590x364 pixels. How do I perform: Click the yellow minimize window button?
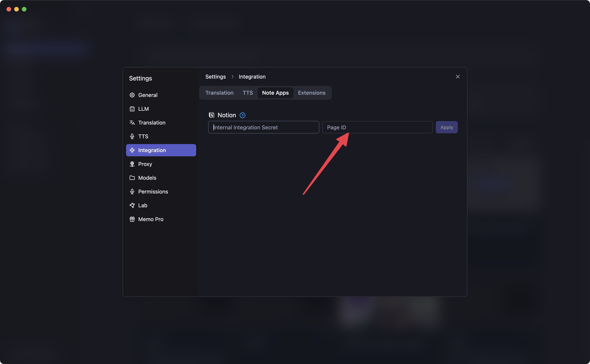point(16,9)
